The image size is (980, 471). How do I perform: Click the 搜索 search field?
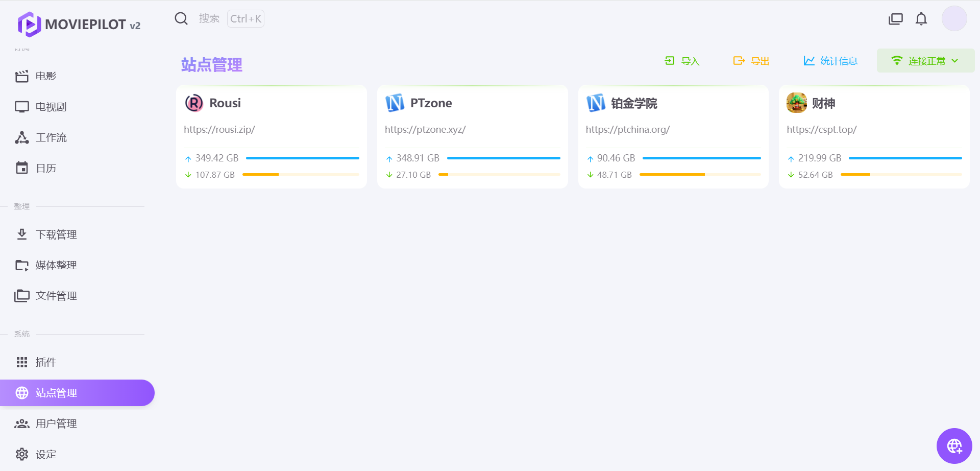(209, 19)
